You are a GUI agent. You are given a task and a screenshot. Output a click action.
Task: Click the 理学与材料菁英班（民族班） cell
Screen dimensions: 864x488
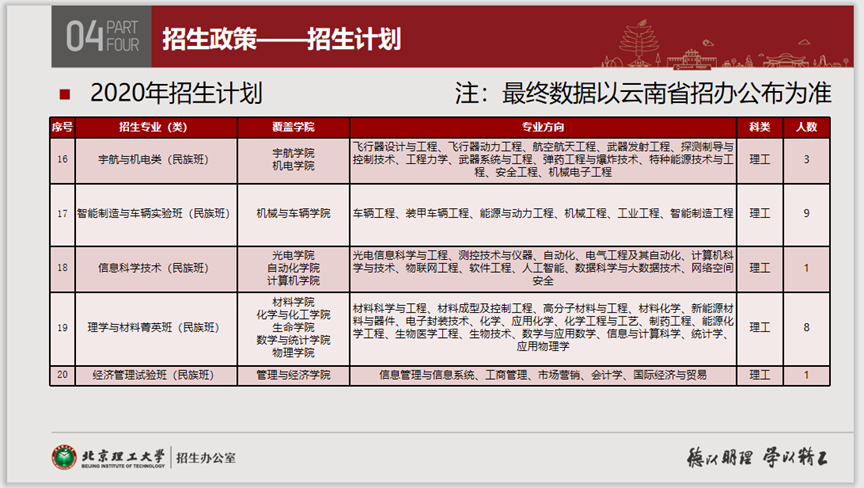(153, 326)
